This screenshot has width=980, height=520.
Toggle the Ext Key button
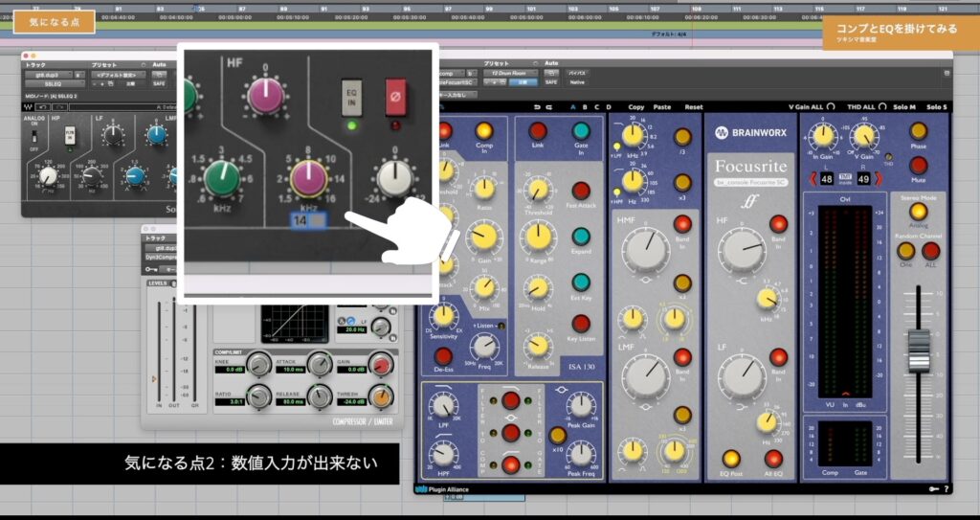(581, 283)
